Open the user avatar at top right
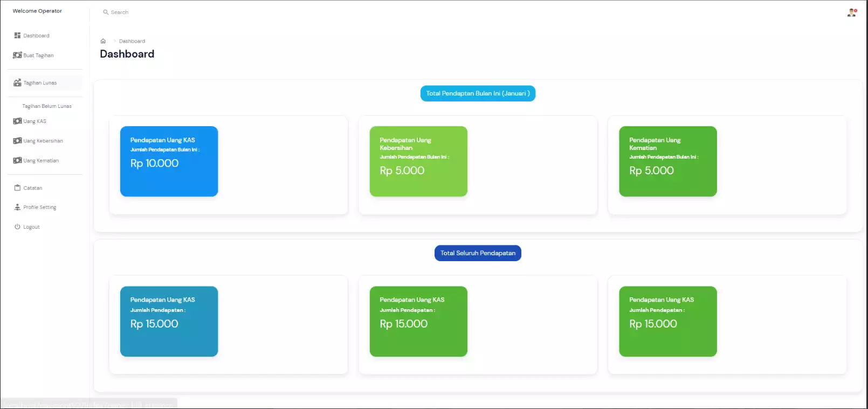This screenshot has height=409, width=868. [852, 12]
